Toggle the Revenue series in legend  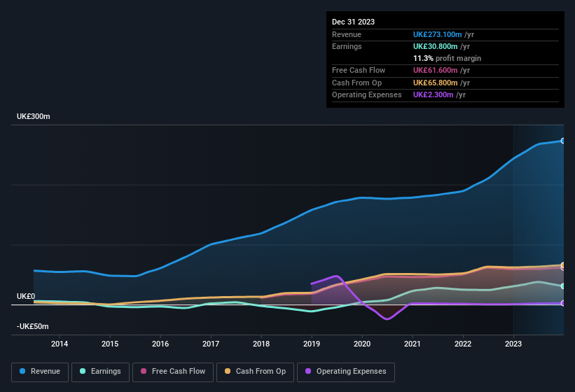[41, 372]
